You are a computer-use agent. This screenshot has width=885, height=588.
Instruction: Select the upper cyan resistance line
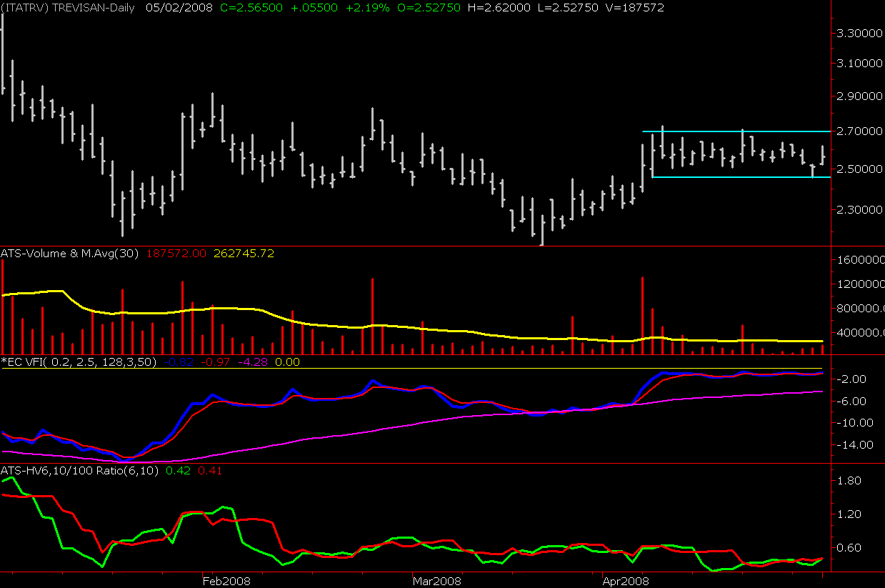[x=736, y=131]
